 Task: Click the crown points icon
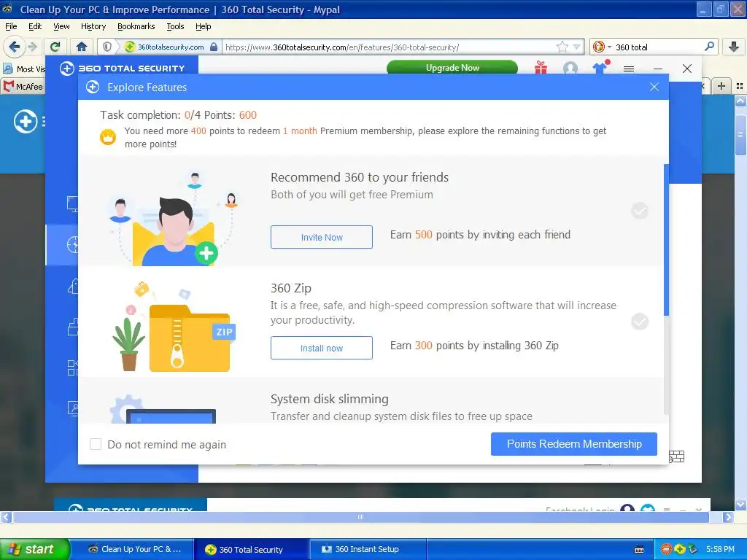click(x=108, y=138)
